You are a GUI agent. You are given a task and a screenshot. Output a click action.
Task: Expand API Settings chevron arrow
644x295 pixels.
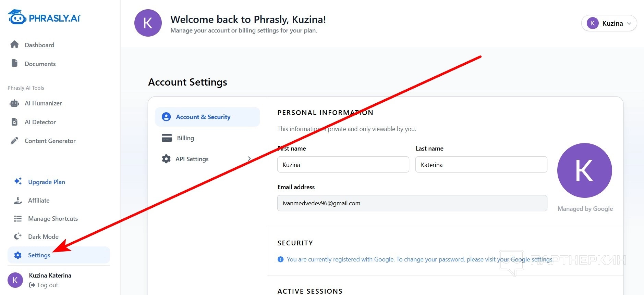coord(249,159)
